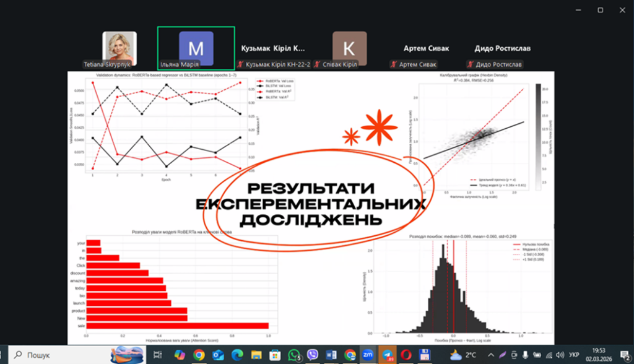Open Microsoft Store from taskbar
634x364 pixels.
coord(275,355)
